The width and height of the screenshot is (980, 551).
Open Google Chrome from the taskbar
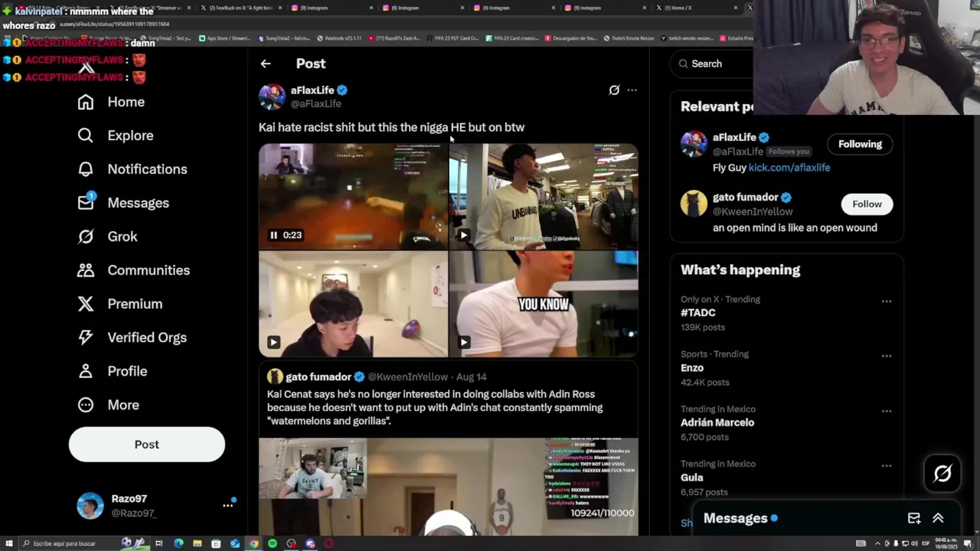[x=253, y=543]
